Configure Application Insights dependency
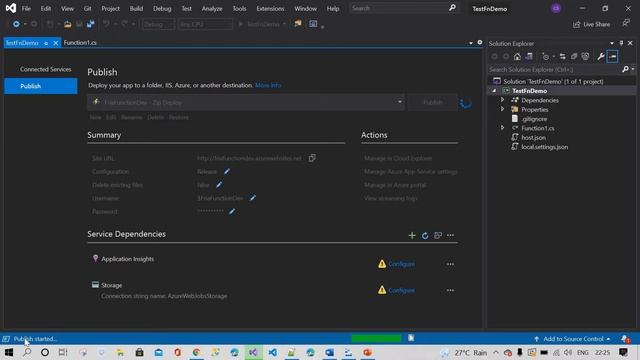This screenshot has width=640, height=360. coord(402,264)
